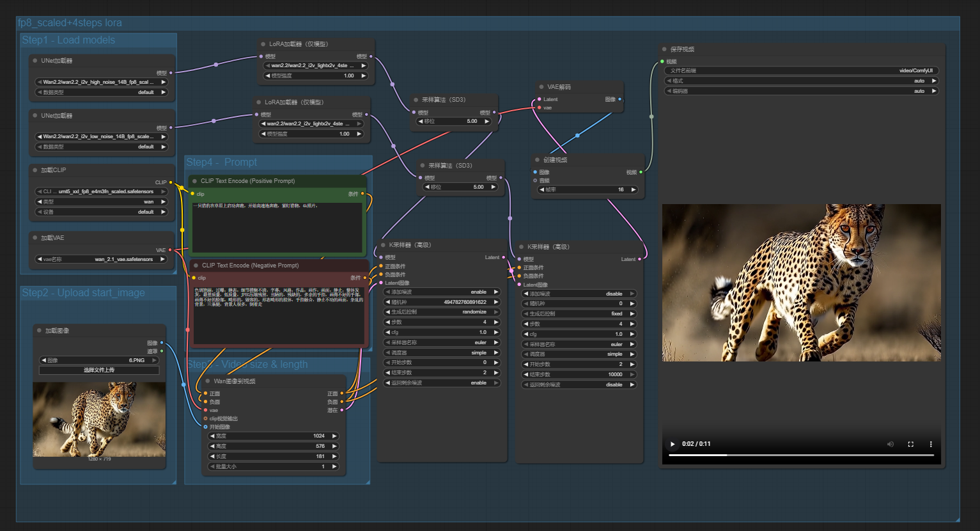The height and width of the screenshot is (531, 980).
Task: Click the 开始图像 input port on the Wan node
Action: 205,427
